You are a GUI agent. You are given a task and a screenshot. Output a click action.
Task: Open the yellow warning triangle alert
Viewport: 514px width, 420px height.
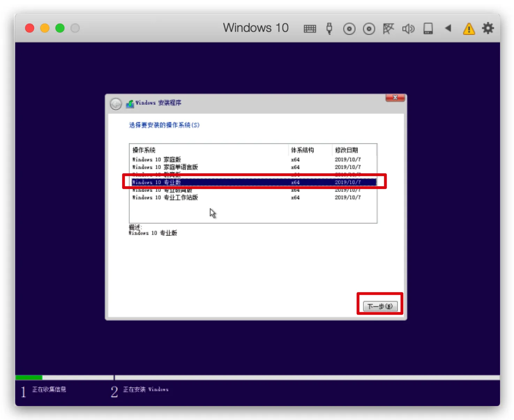[x=469, y=29]
